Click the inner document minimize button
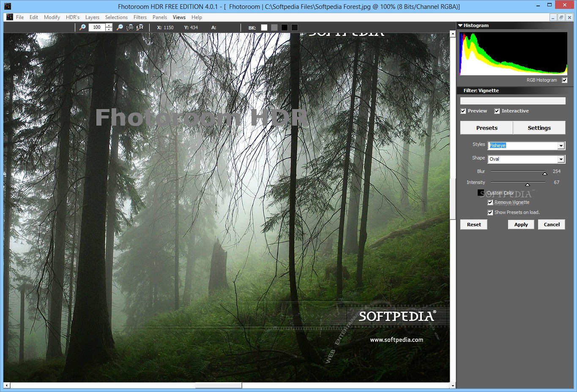The height and width of the screenshot is (392, 577). pyautogui.click(x=553, y=17)
